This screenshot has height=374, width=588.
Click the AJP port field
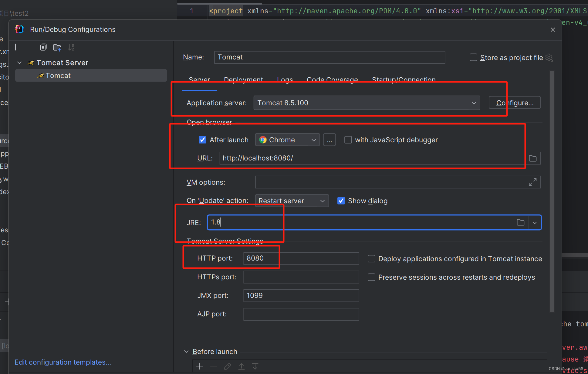pos(301,314)
